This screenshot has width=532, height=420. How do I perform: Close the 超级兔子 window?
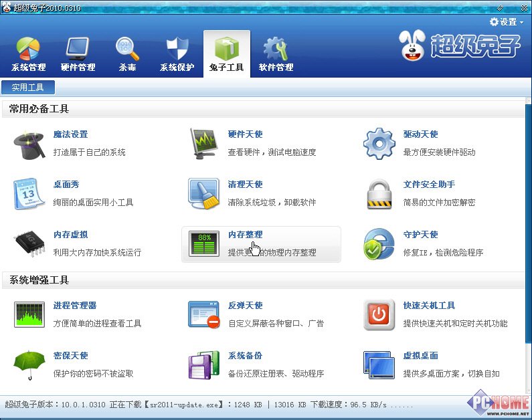click(524, 8)
